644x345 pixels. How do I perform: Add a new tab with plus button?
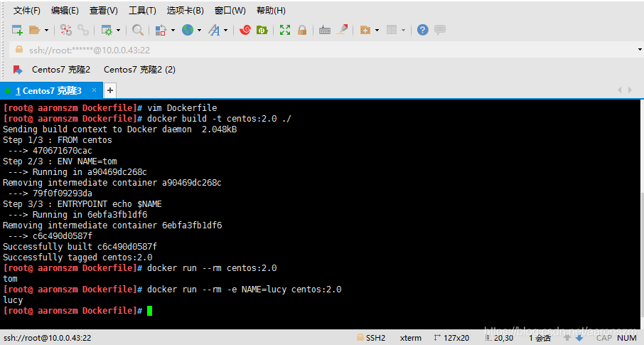click(109, 90)
